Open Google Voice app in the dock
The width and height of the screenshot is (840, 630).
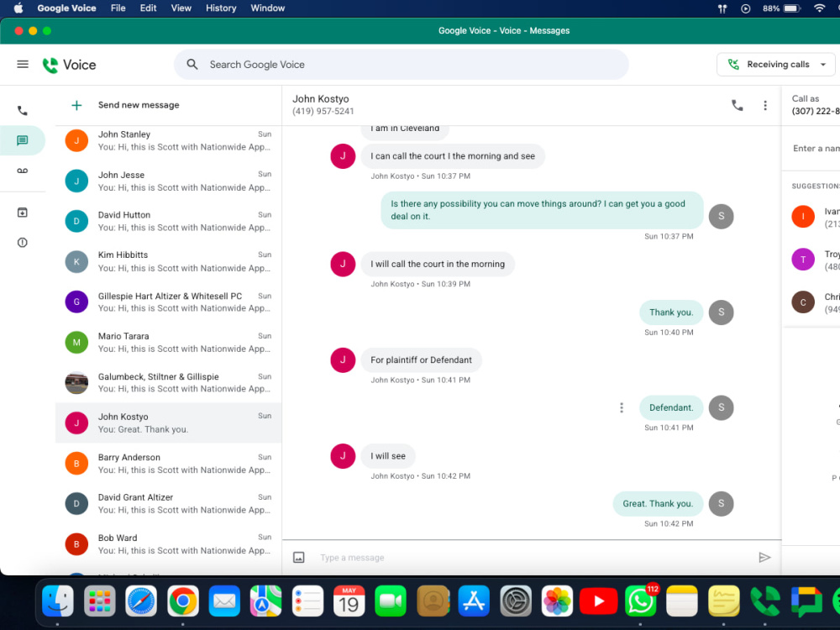(x=765, y=601)
